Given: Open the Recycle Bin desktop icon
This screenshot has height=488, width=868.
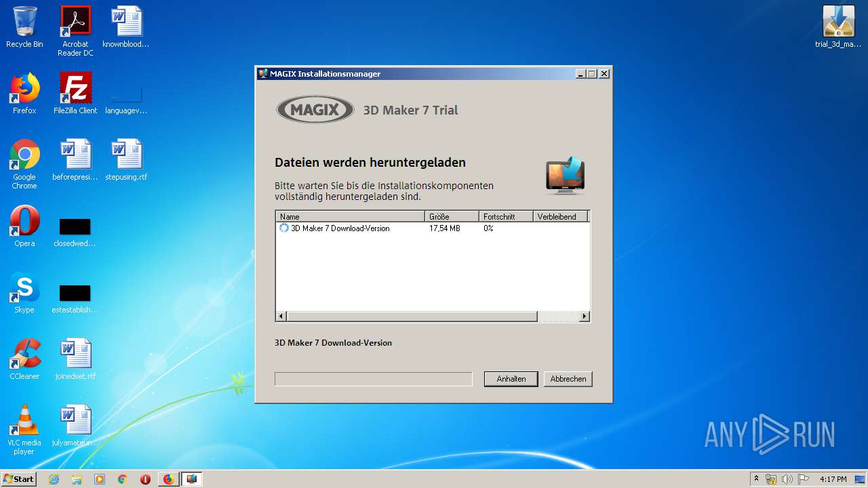Looking at the screenshot, I should click(x=24, y=27).
